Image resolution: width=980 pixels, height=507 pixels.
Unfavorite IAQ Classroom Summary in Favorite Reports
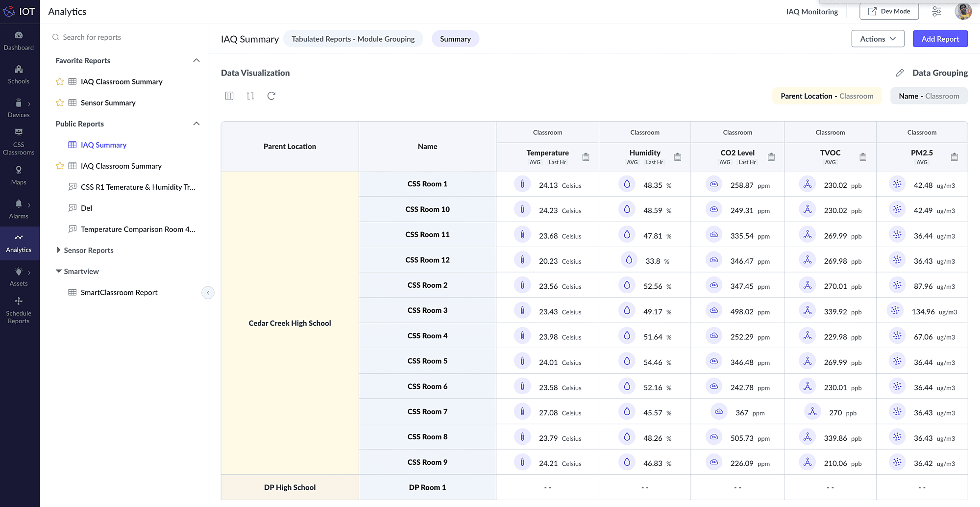(60, 82)
